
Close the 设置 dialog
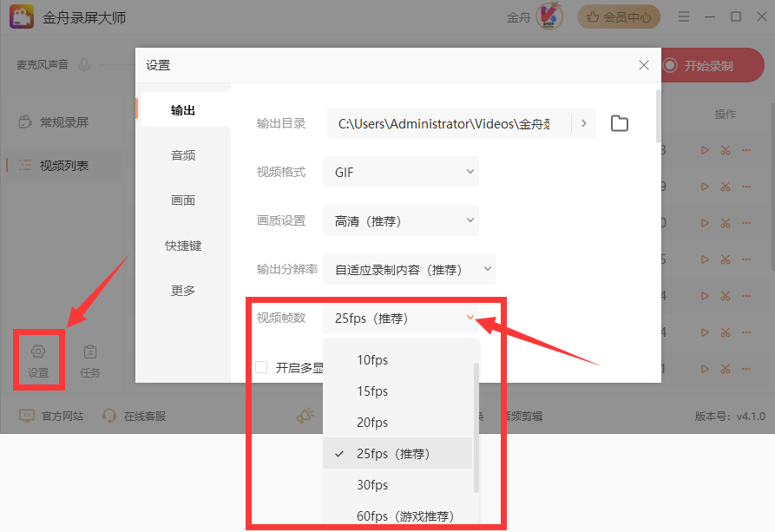click(x=644, y=65)
